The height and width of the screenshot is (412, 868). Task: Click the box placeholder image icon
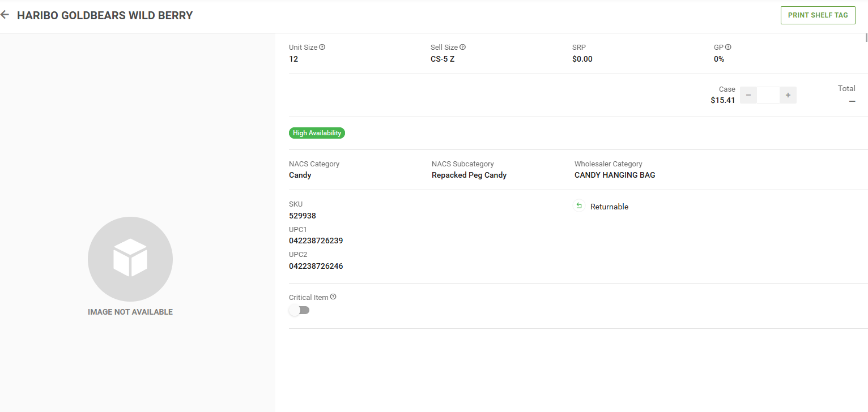[x=130, y=259]
